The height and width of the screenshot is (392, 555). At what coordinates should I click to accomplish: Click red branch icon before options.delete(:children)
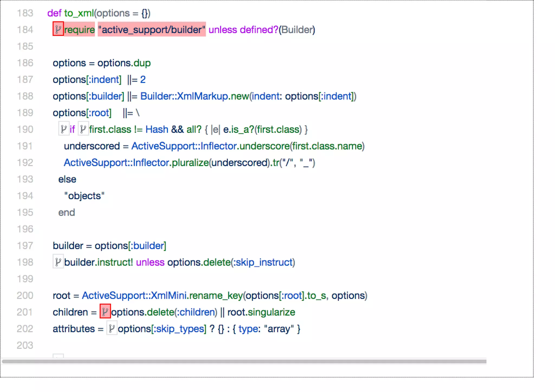[105, 312]
